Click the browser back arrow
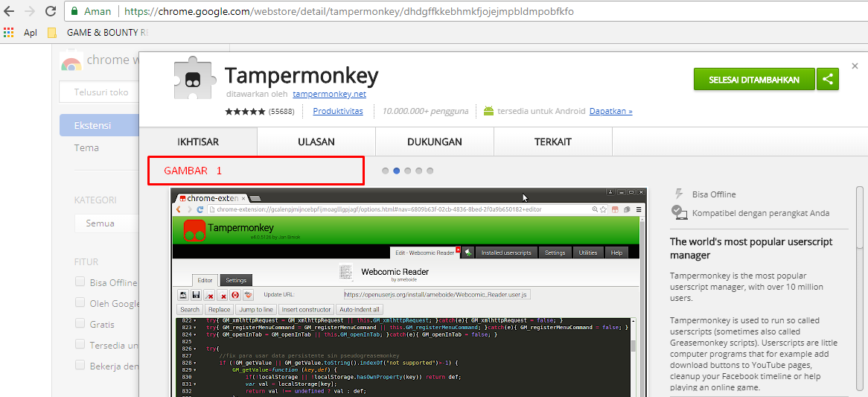The image size is (868, 397). click(x=10, y=11)
